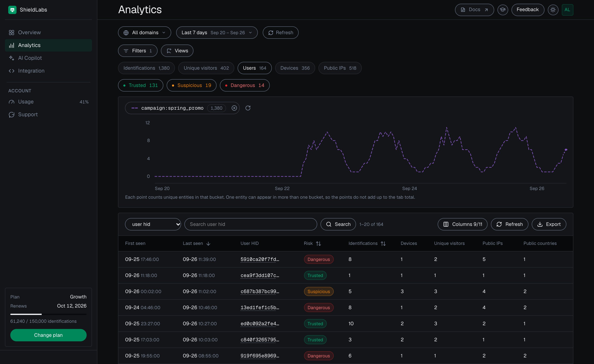This screenshot has width=594, height=364.
Task: Open the AL user avatar
Action: point(567,10)
